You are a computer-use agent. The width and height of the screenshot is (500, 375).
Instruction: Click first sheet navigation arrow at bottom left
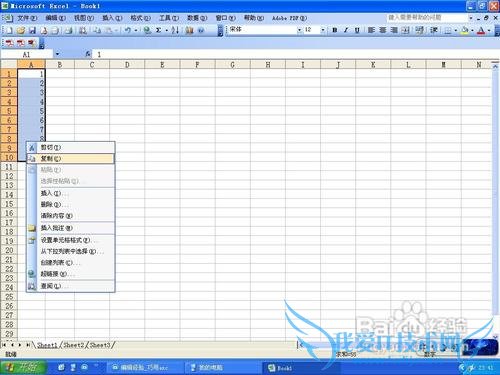point(4,345)
